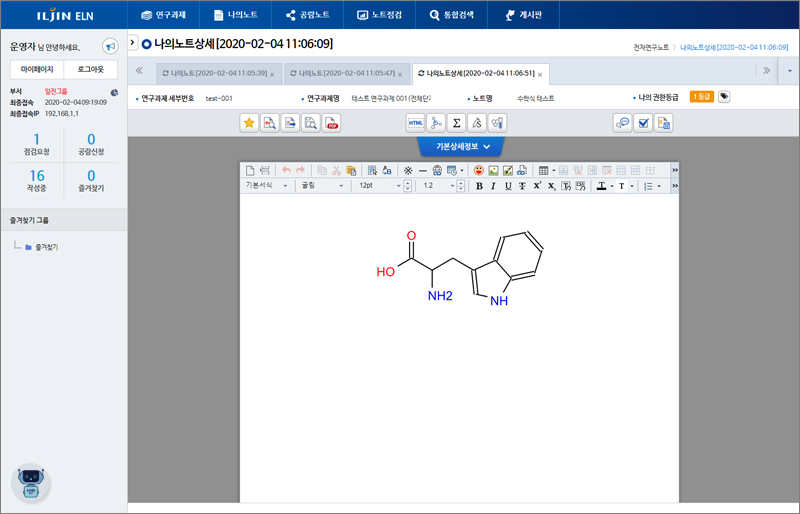Image resolution: width=800 pixels, height=514 pixels.
Task: Open the 연구과제 top menu
Action: [163, 15]
